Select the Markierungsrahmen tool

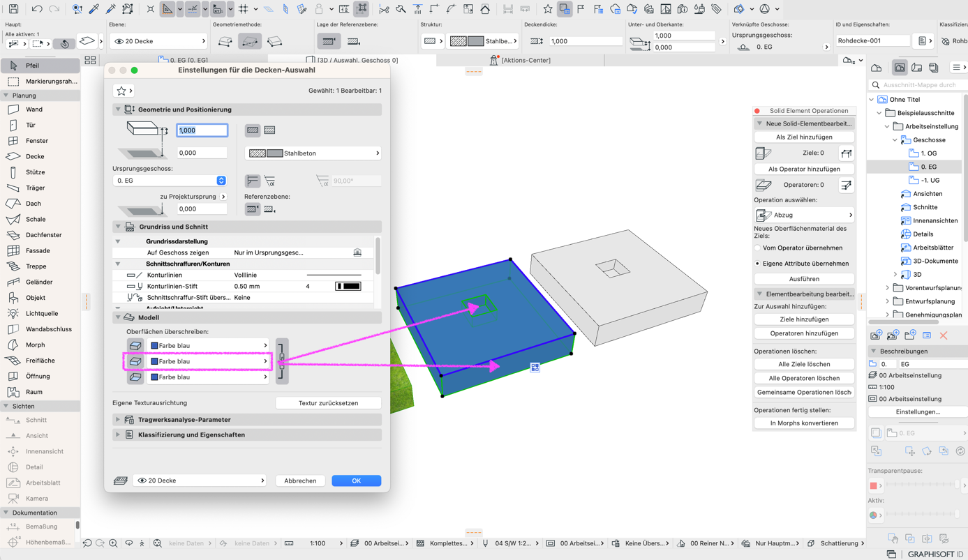pyautogui.click(x=40, y=81)
